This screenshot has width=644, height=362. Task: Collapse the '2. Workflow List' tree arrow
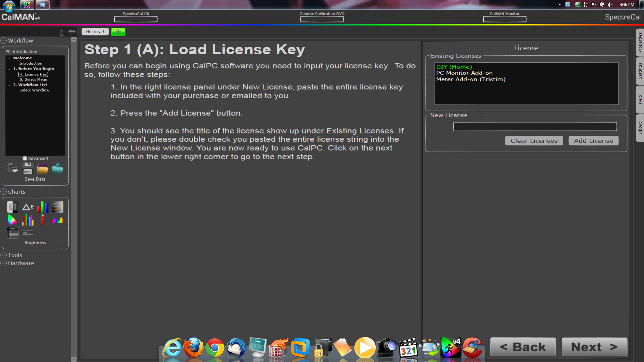(9, 85)
